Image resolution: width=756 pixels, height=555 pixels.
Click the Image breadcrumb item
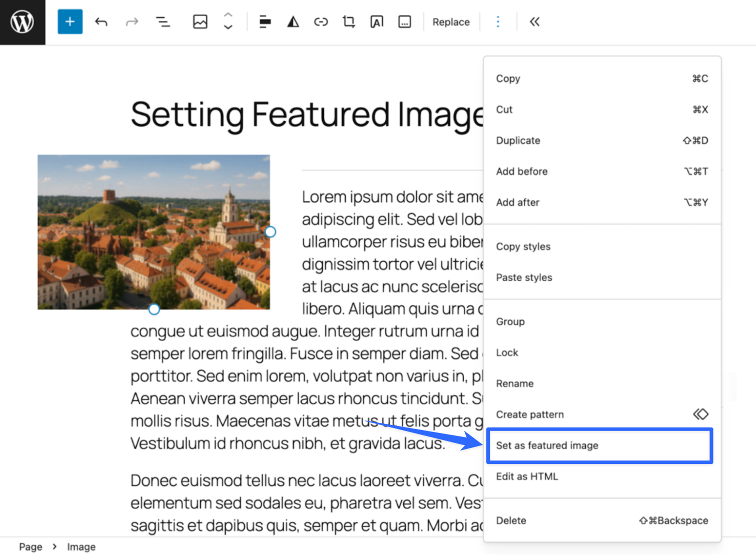tap(81, 547)
